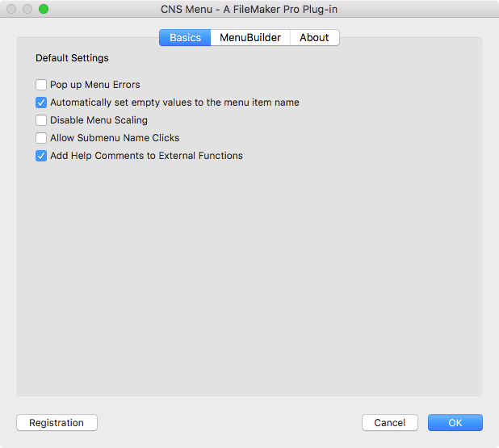Click the window title CNS Menu text

click(x=249, y=9)
